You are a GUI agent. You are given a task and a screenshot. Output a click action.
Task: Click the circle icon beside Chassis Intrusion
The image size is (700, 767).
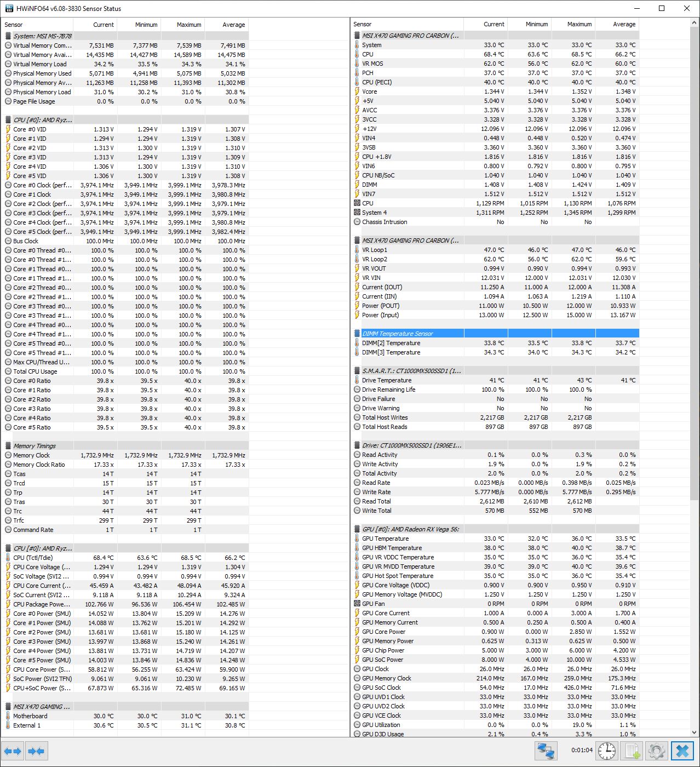(x=357, y=222)
